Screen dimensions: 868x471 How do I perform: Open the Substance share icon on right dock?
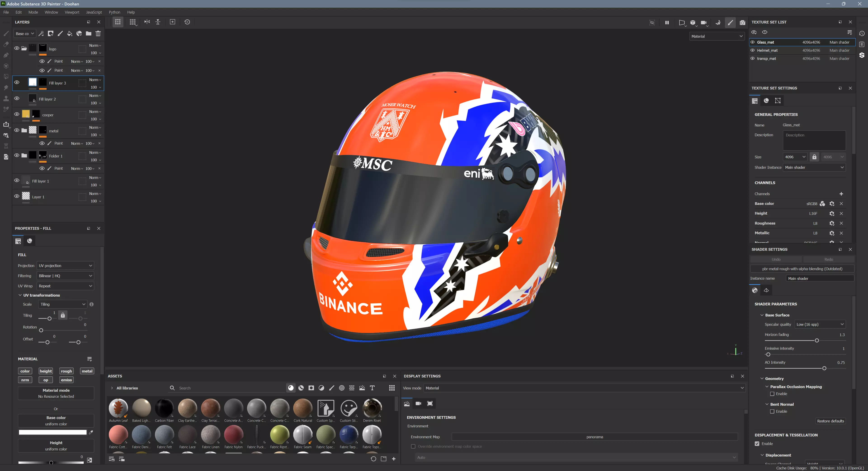[x=862, y=55]
